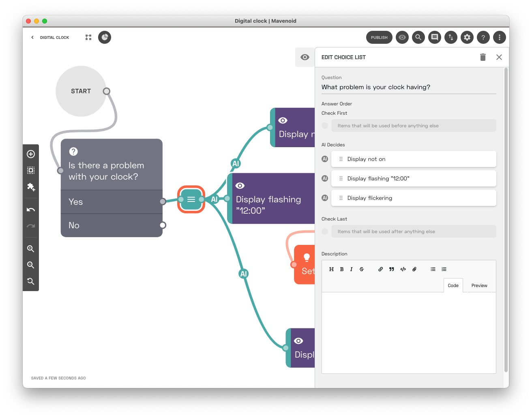Toggle the eye tab beside edit panel
The height and width of the screenshot is (418, 532).
[305, 57]
